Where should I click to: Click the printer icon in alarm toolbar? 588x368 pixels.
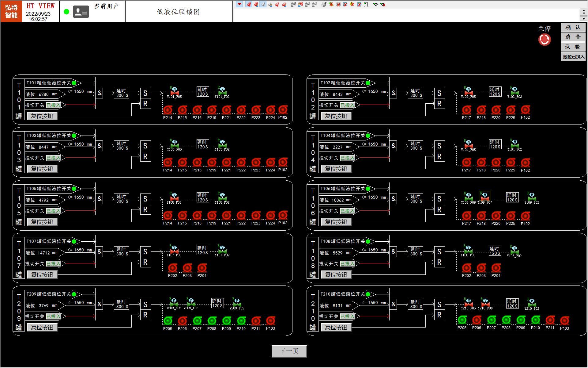pyautogui.click(x=324, y=4)
